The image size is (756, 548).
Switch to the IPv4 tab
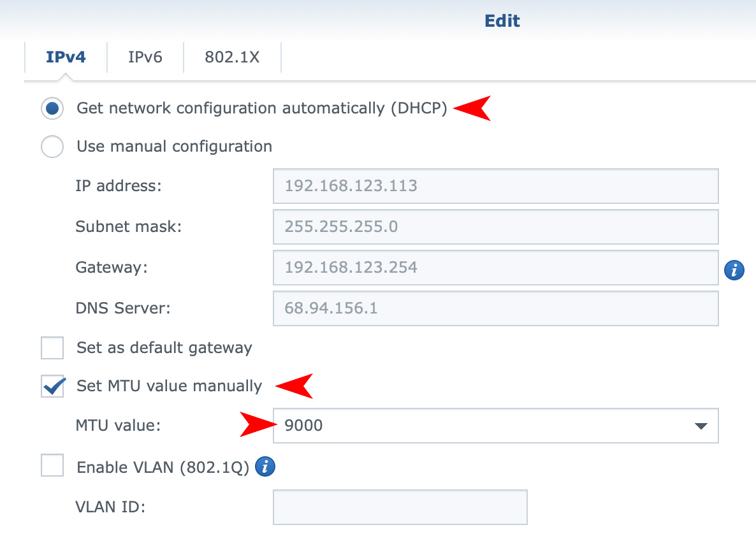(x=66, y=57)
